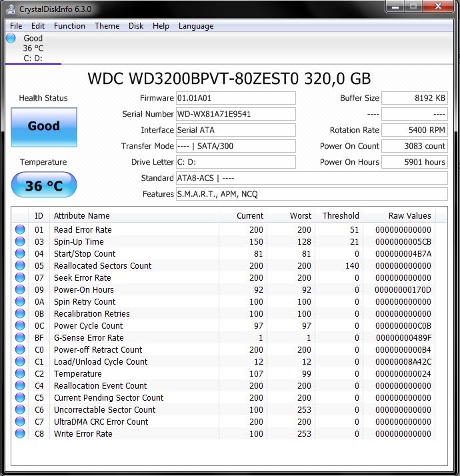Image resolution: width=460 pixels, height=476 pixels.
Task: Select the Write Error Rate attribute name
Action: coord(83,434)
